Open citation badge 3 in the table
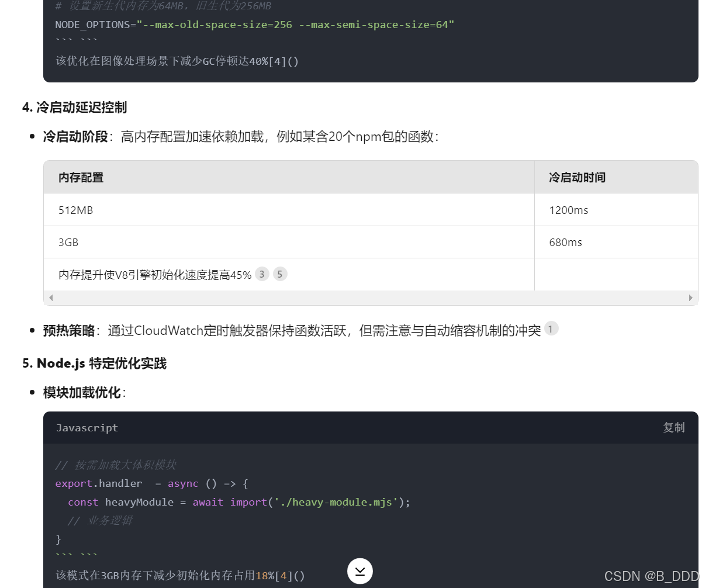The width and height of the screenshot is (702, 588). tap(262, 274)
